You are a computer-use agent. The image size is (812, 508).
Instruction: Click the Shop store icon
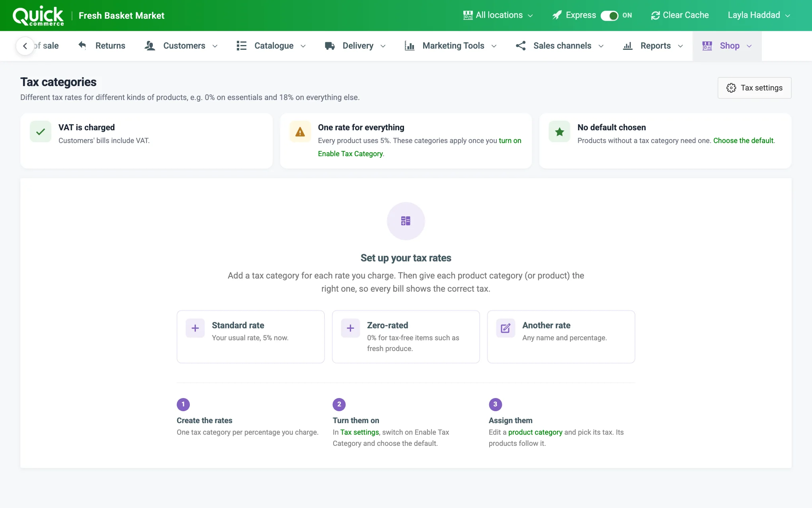[x=707, y=46]
